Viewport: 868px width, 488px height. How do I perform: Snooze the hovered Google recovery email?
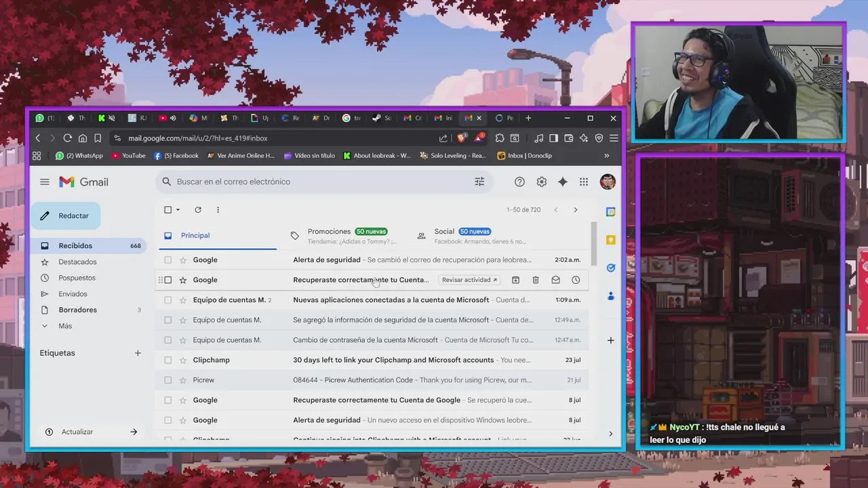[576, 280]
